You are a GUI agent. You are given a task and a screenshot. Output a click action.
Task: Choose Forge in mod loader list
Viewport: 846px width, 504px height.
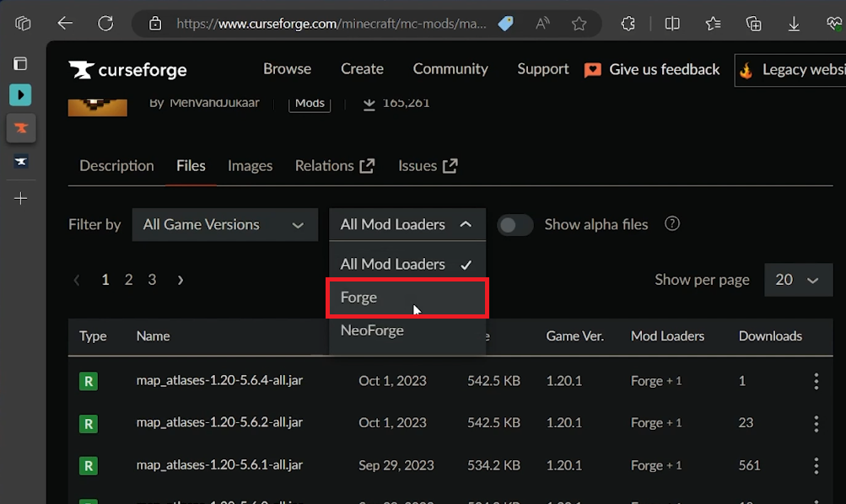coord(407,298)
